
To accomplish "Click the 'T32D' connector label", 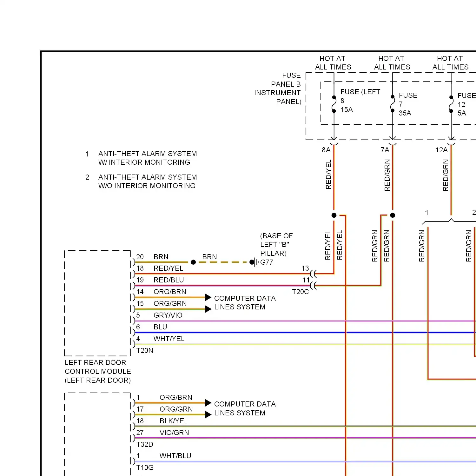I will pyautogui.click(x=145, y=444).
